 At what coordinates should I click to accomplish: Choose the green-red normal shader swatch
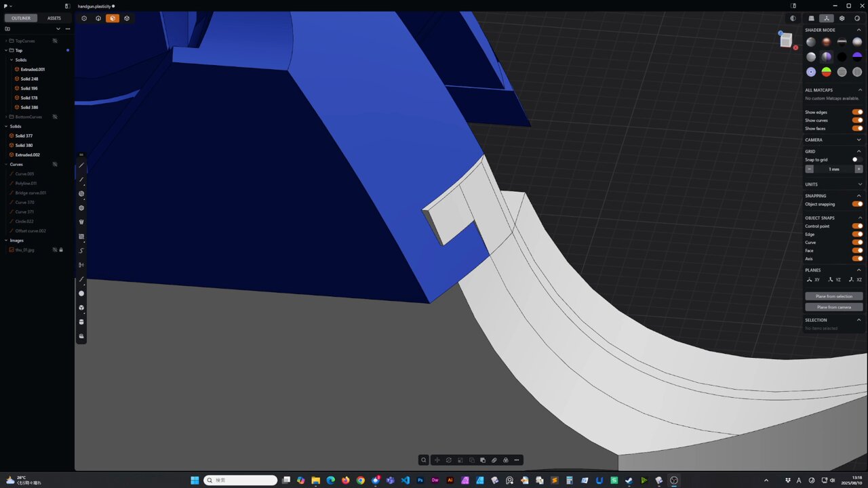[827, 72]
